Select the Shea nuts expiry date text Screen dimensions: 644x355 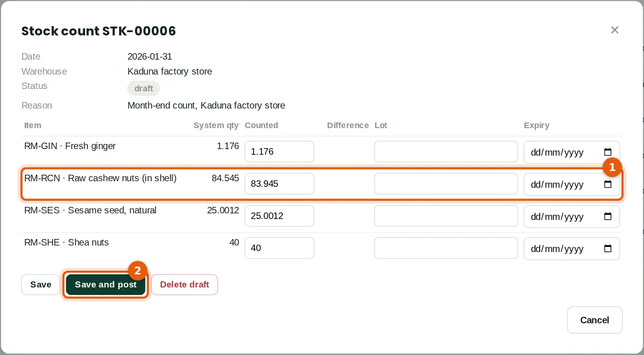[x=557, y=249]
